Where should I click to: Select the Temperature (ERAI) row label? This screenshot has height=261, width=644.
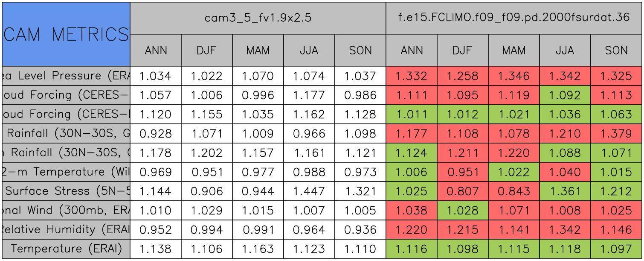click(66, 249)
